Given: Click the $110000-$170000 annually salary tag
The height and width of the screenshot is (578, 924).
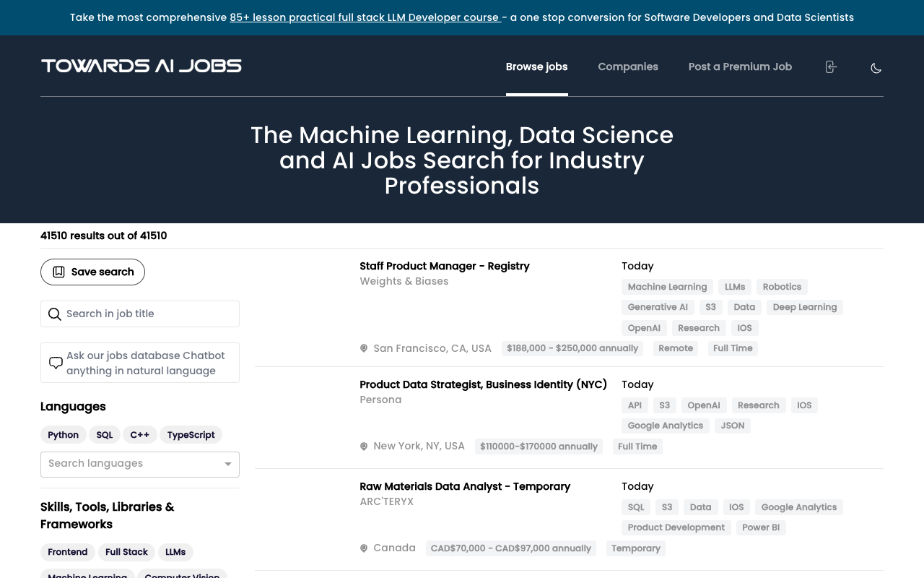Looking at the screenshot, I should tap(539, 447).
